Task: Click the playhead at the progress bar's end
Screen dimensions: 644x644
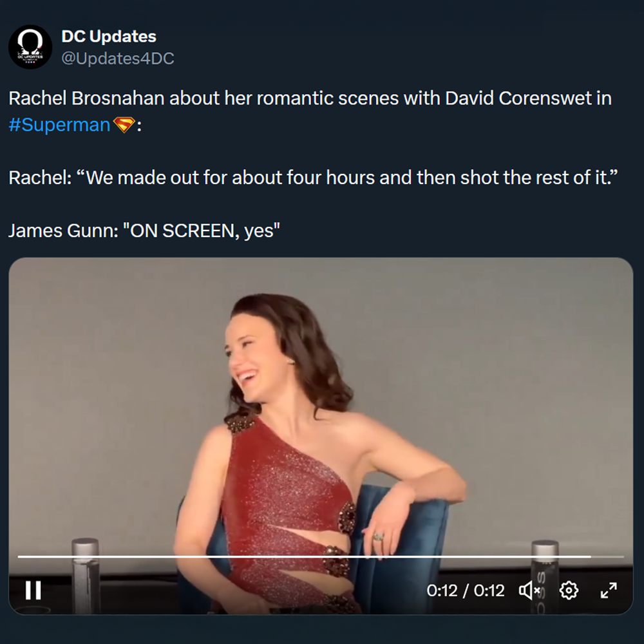Action: click(590, 556)
